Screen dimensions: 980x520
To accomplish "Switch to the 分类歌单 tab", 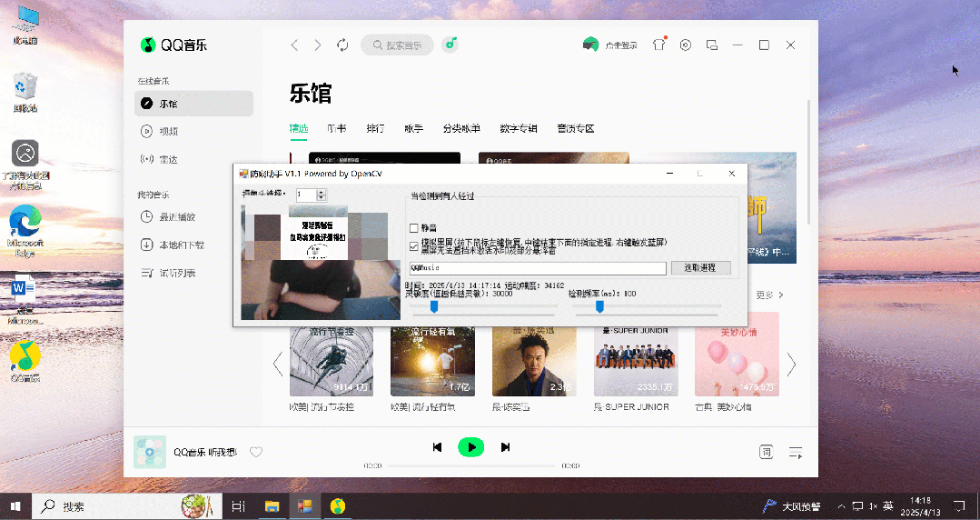I will point(461,128).
